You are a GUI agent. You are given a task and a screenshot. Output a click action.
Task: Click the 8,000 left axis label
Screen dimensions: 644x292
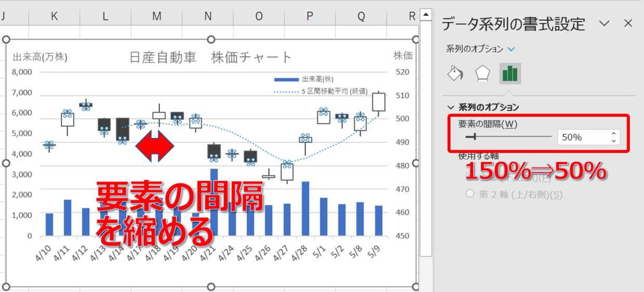[22, 72]
